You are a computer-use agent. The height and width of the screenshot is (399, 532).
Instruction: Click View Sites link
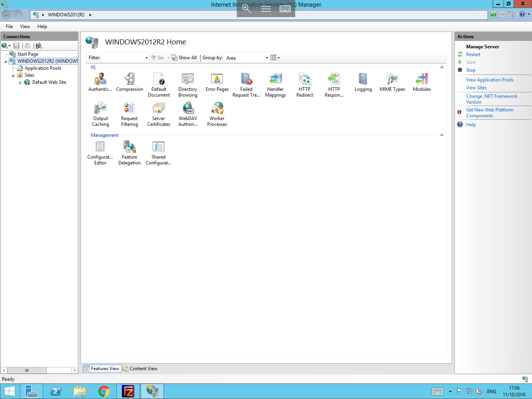click(476, 88)
